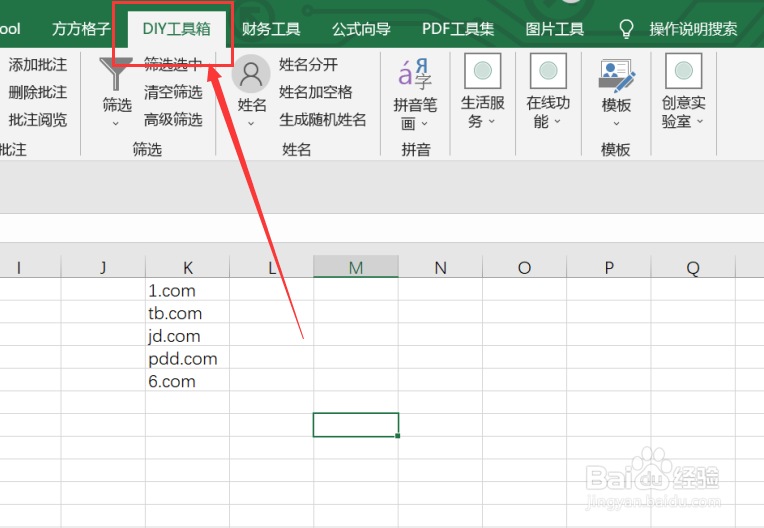
Task: Expand the 筛选 dropdown arrow
Action: pos(116,124)
